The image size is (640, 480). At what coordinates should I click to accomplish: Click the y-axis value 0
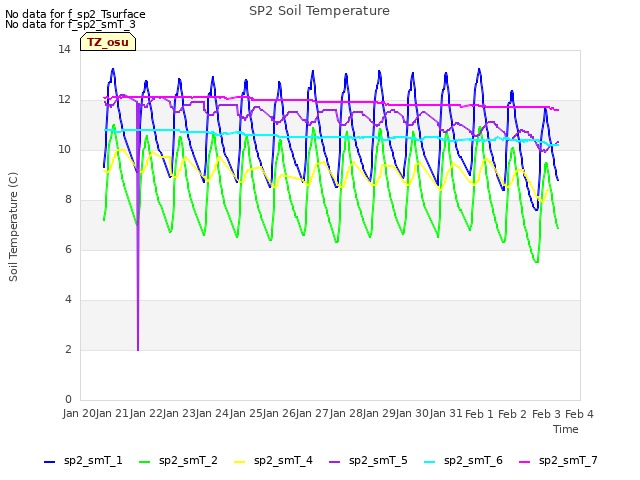68,400
